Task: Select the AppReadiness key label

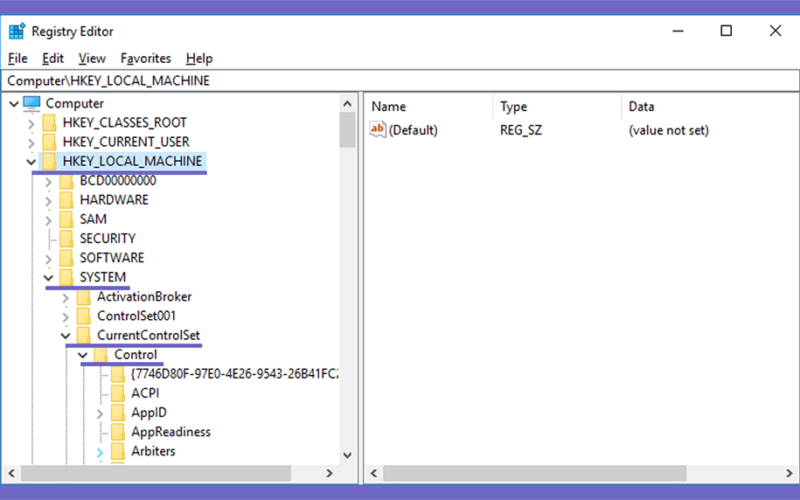Action: pyautogui.click(x=171, y=432)
